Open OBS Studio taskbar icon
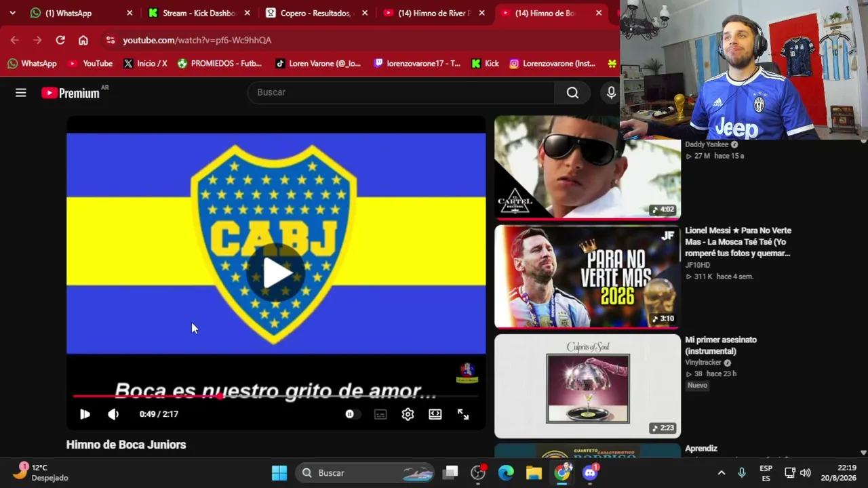Screen dimensions: 868x488 click(478, 473)
